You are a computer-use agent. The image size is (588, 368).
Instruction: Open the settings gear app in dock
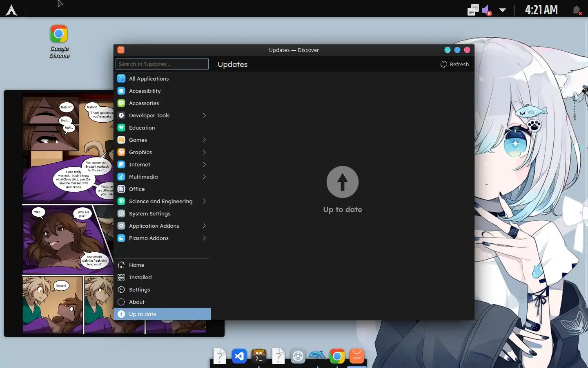point(298,356)
